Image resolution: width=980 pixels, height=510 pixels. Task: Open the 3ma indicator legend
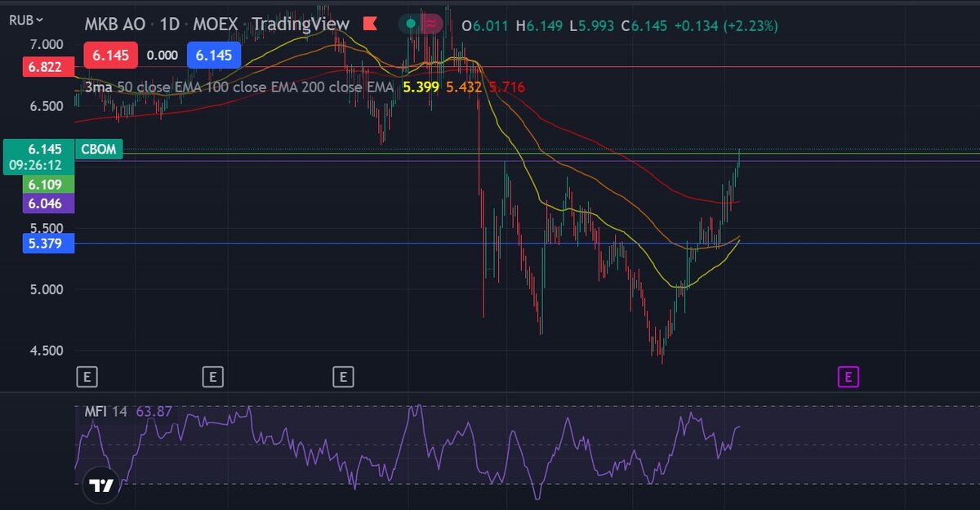click(x=239, y=87)
